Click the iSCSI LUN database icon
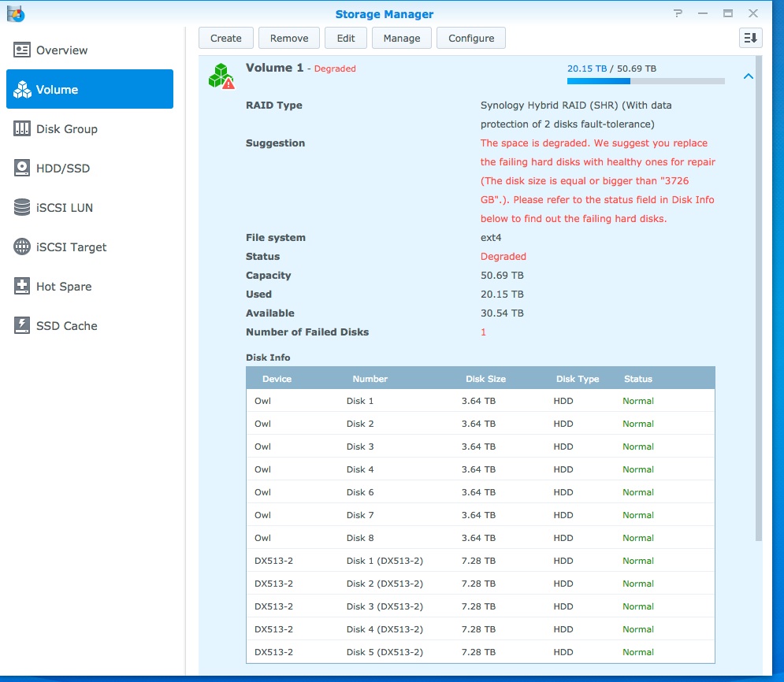The height and width of the screenshot is (682, 784). click(21, 207)
